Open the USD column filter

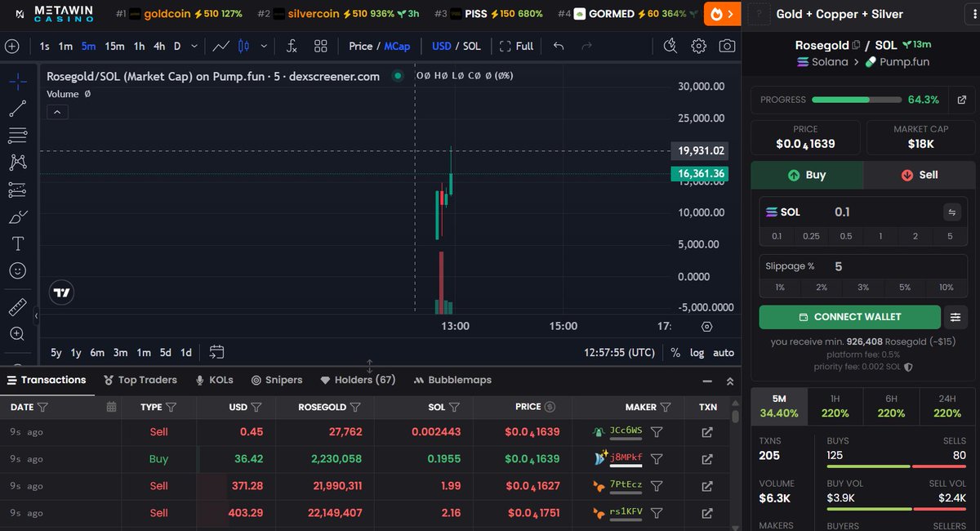click(256, 407)
